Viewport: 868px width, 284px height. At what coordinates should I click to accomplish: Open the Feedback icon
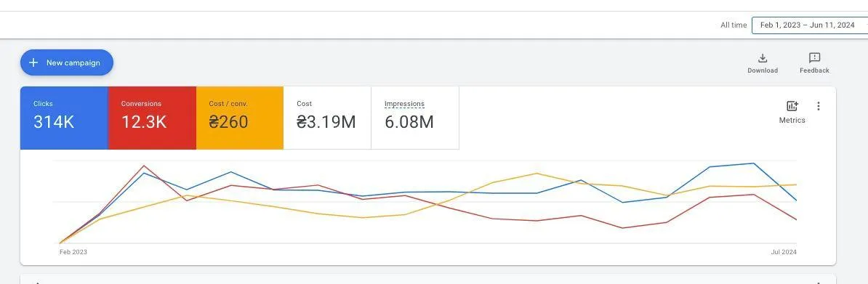point(814,58)
